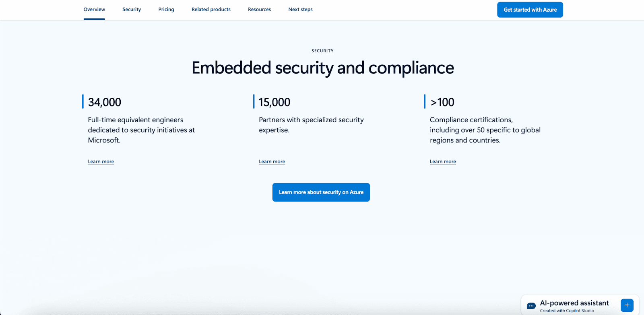Click Get started with Azure button
The image size is (644, 315).
[530, 10]
